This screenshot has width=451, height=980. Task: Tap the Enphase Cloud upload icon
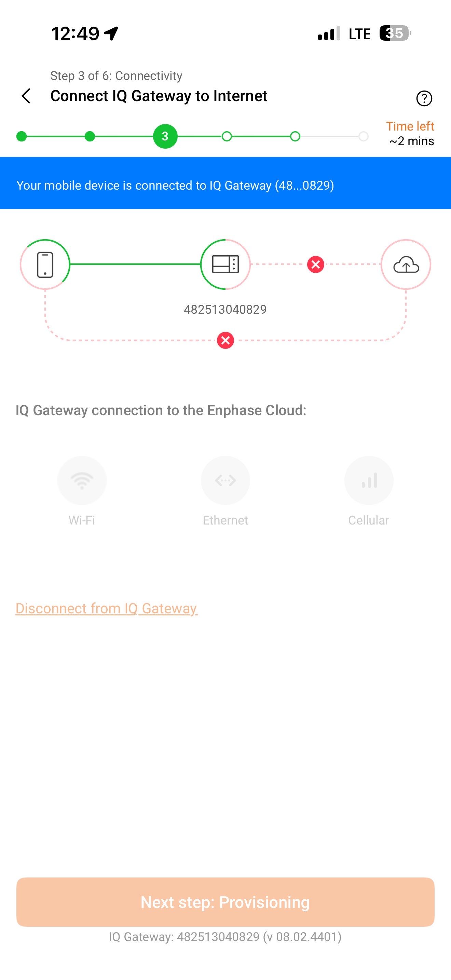[406, 264]
